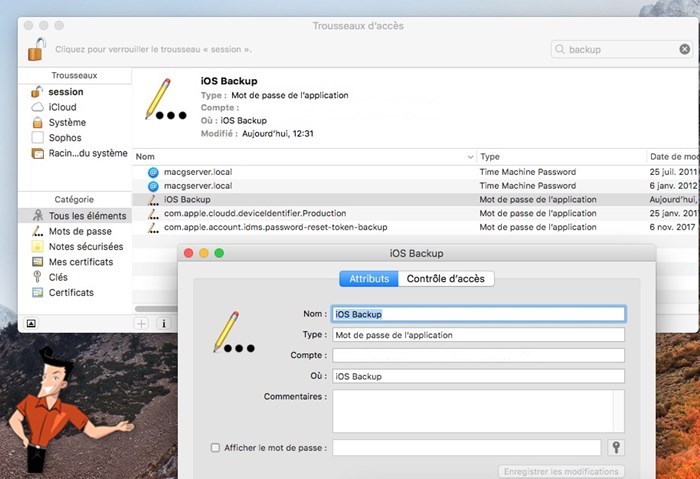The height and width of the screenshot is (479, 700).
Task: Click the Type field in iOS Backup window
Action: pos(478,335)
